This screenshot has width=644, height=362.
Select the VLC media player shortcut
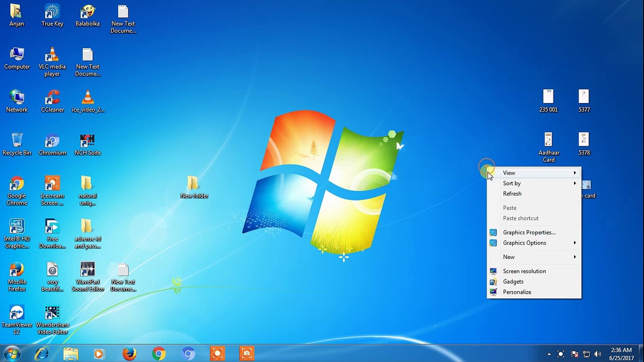[52, 62]
